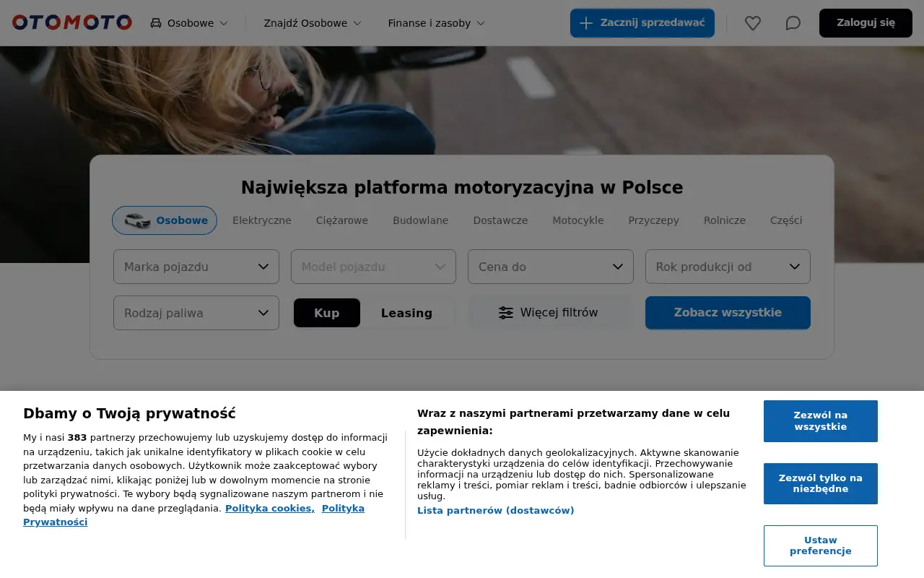Select the Osobowe category tab

pos(165,220)
